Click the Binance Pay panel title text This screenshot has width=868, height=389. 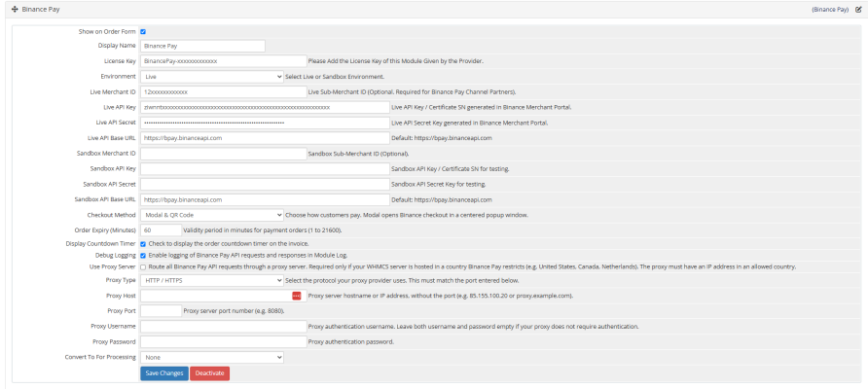point(41,10)
